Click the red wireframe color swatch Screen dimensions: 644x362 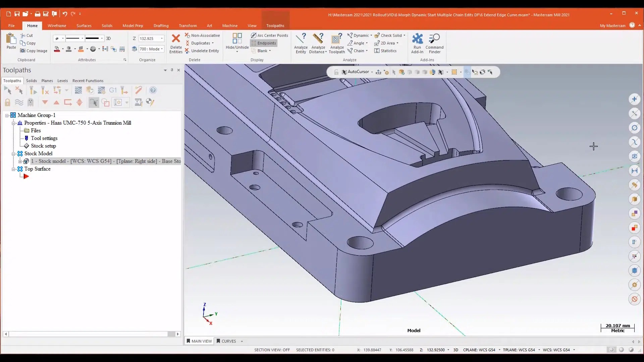(x=57, y=49)
